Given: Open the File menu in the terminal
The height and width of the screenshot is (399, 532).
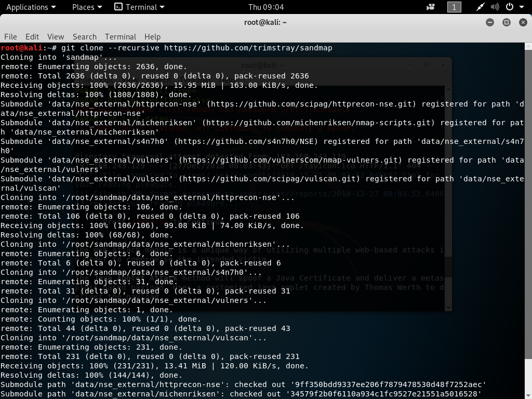Looking at the screenshot, I should [10, 37].
